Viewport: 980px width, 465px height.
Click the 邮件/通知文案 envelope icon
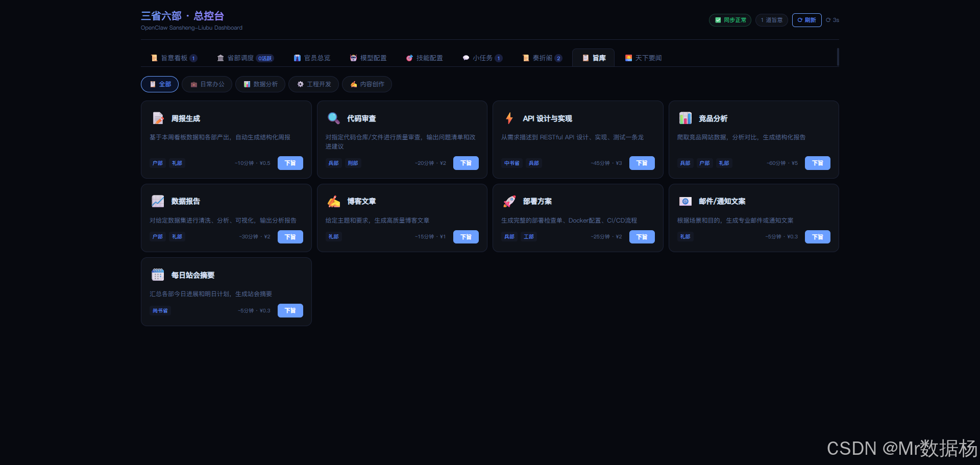[685, 201]
